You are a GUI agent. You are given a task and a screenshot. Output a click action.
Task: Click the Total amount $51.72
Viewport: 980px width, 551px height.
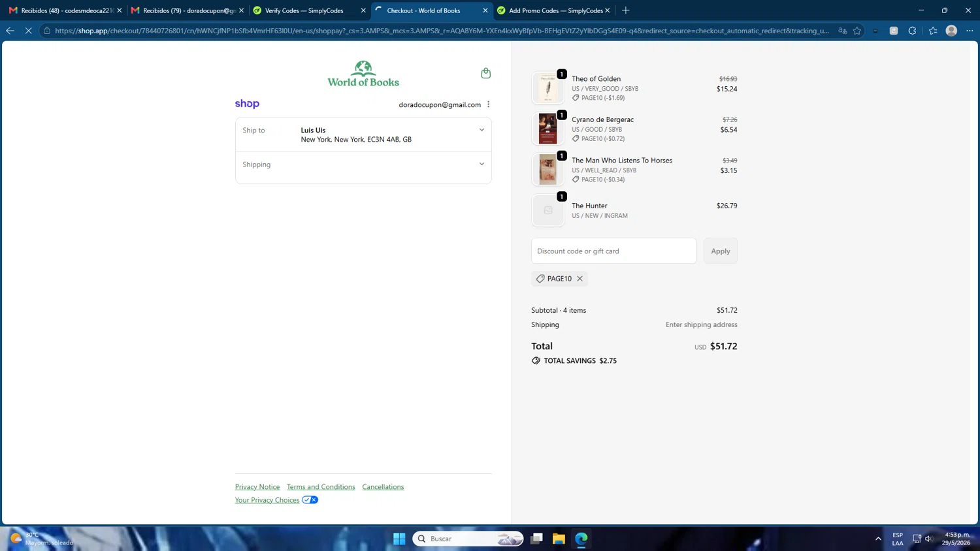click(724, 347)
